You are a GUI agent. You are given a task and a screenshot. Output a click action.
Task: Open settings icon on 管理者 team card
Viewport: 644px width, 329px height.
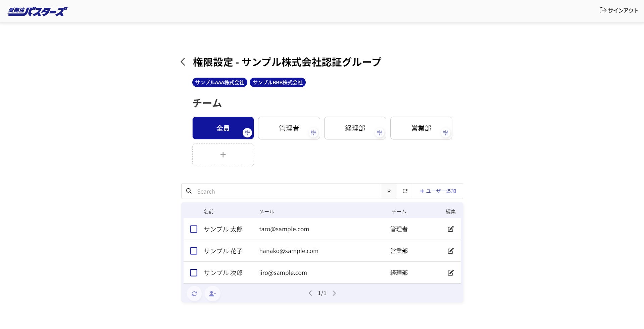[313, 133]
